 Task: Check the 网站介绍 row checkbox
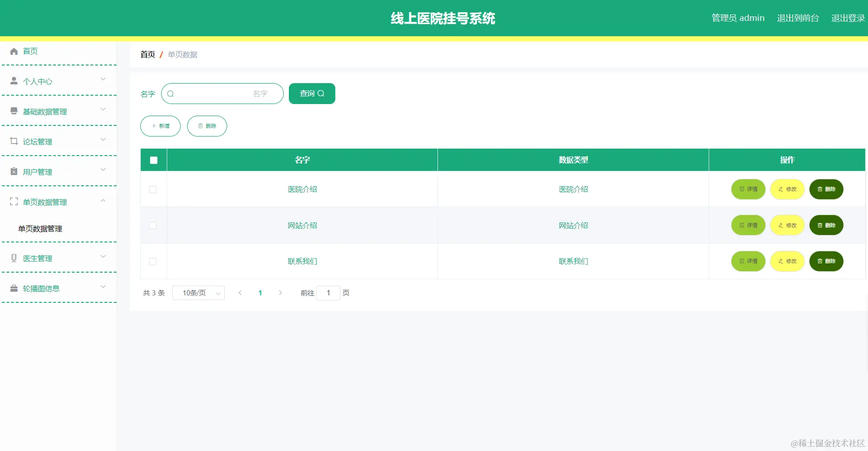[x=153, y=226]
